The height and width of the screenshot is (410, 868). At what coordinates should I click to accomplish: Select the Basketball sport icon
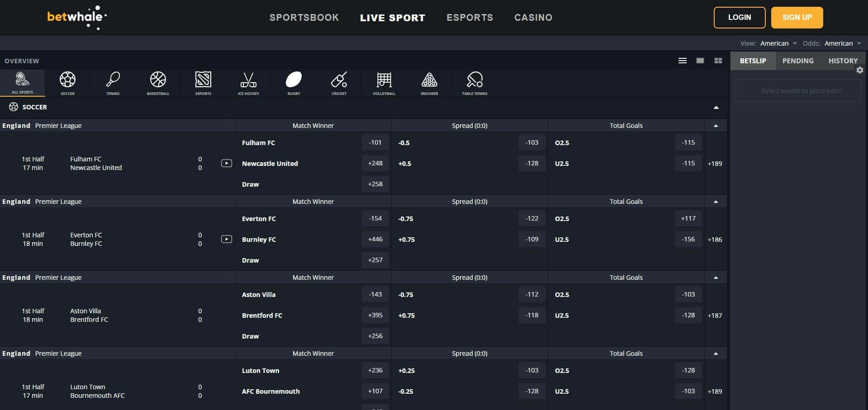158,83
